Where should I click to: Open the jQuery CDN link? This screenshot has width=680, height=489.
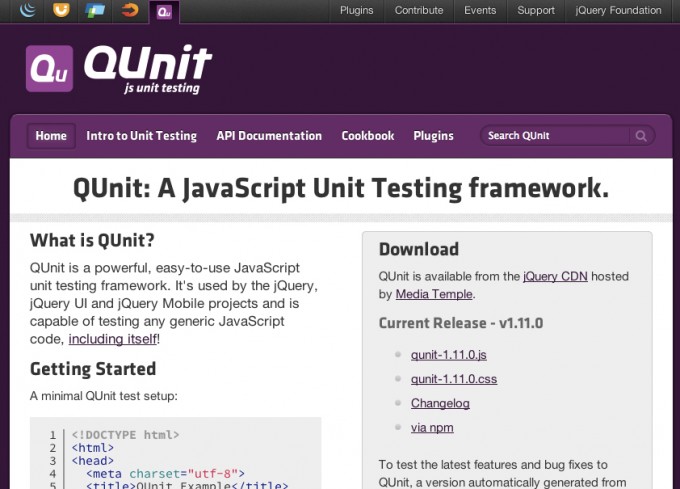555,277
